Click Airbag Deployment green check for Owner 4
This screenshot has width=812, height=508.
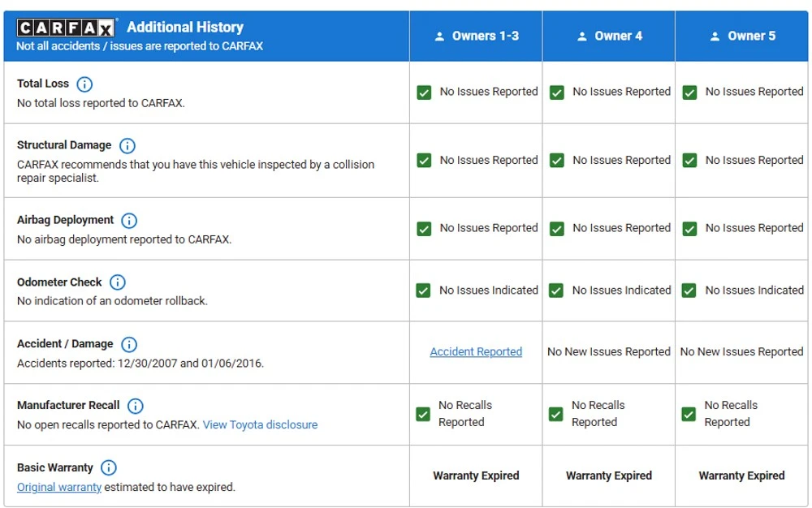pos(557,229)
